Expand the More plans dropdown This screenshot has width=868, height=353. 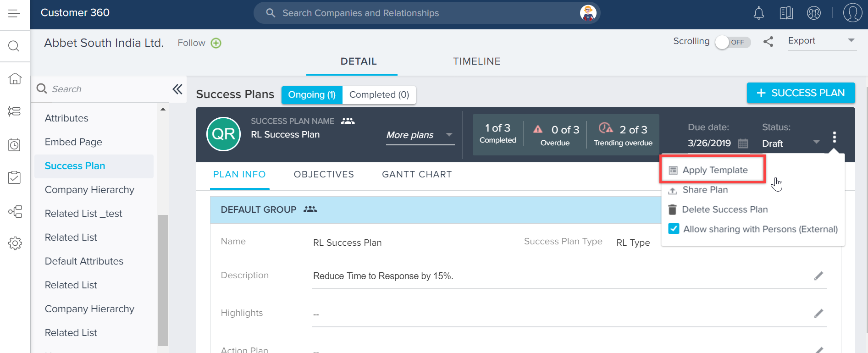(x=420, y=135)
